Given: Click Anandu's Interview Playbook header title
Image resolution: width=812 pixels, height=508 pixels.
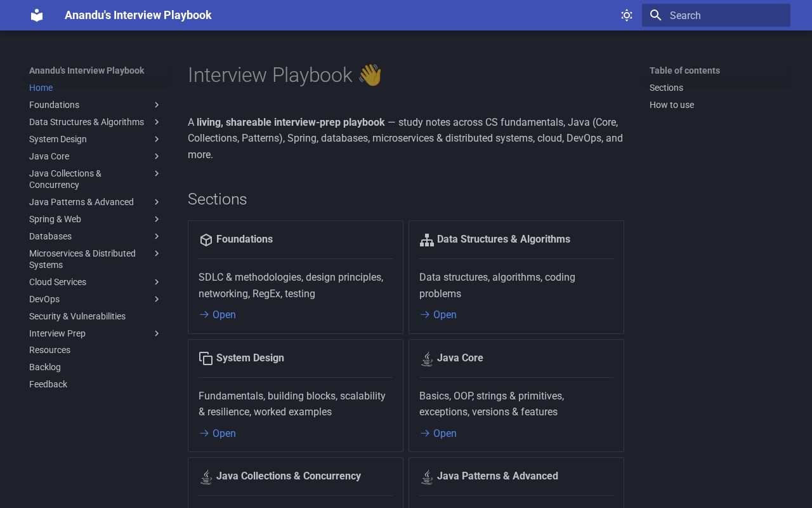Looking at the screenshot, I should pyautogui.click(x=138, y=15).
